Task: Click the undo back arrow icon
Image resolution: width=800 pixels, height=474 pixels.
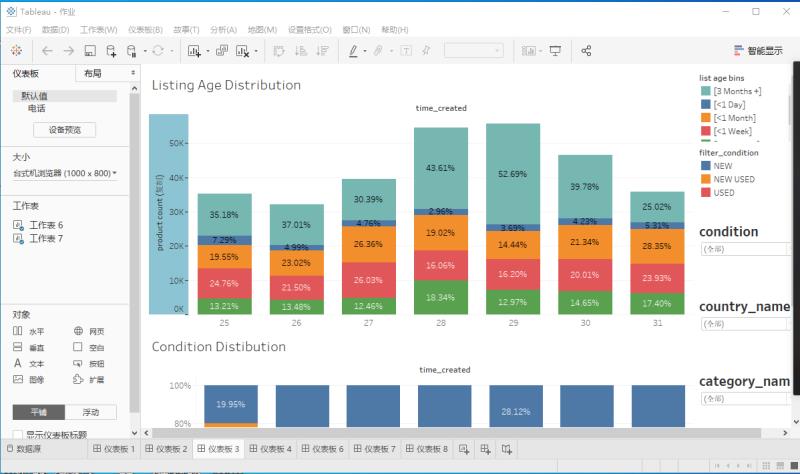Action: (x=47, y=51)
